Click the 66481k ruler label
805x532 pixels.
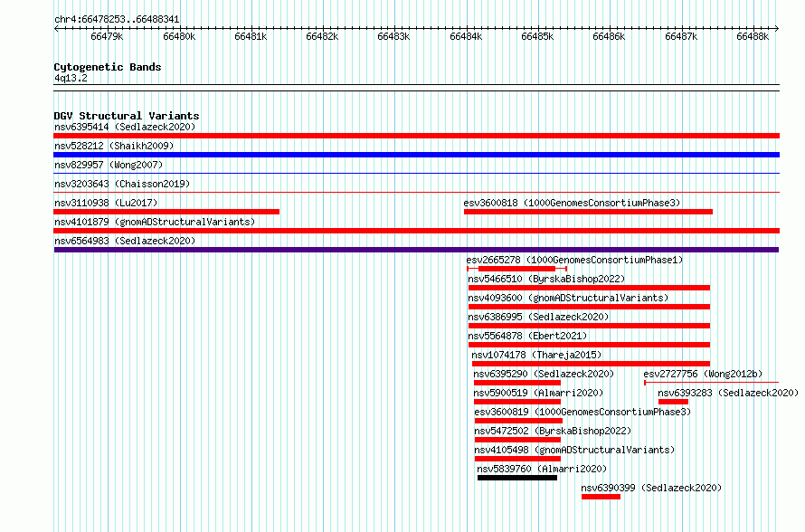(251, 36)
